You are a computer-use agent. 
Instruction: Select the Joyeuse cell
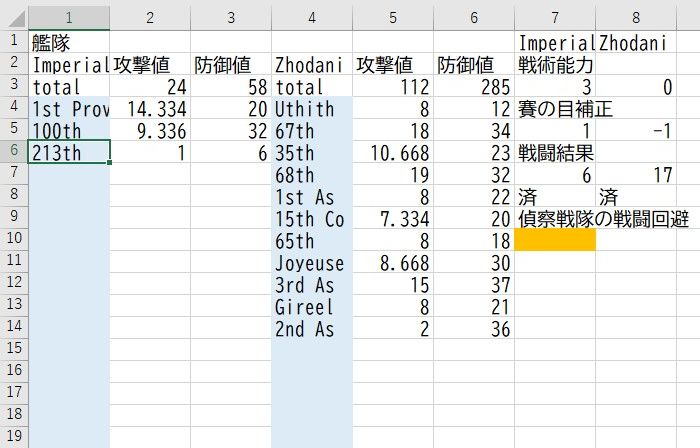coord(312,261)
